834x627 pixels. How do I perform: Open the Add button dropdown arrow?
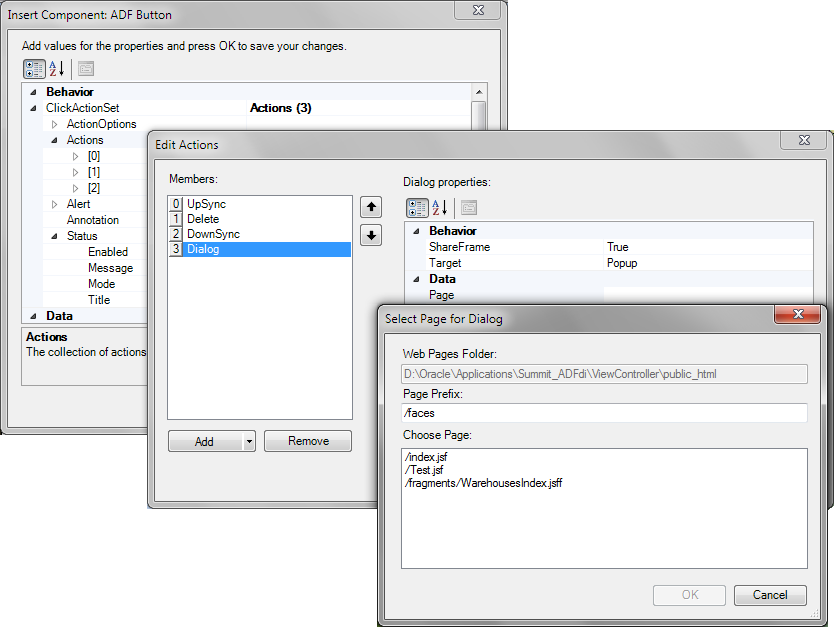(x=248, y=441)
